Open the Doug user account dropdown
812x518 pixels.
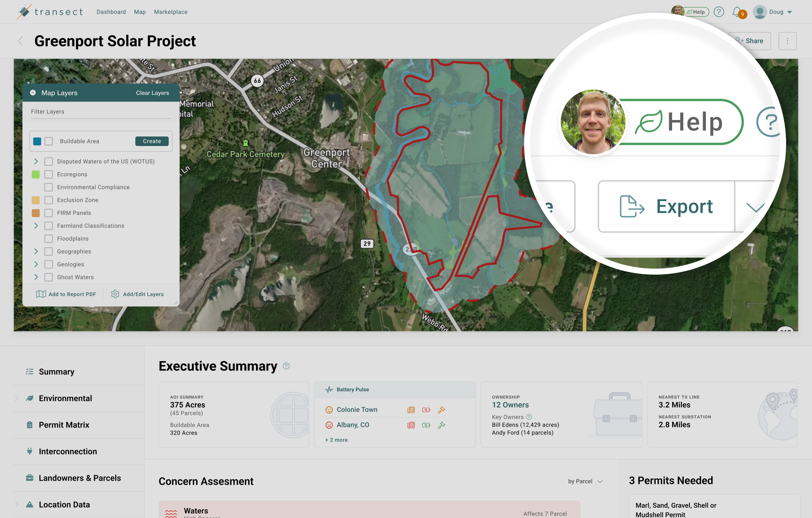(773, 12)
